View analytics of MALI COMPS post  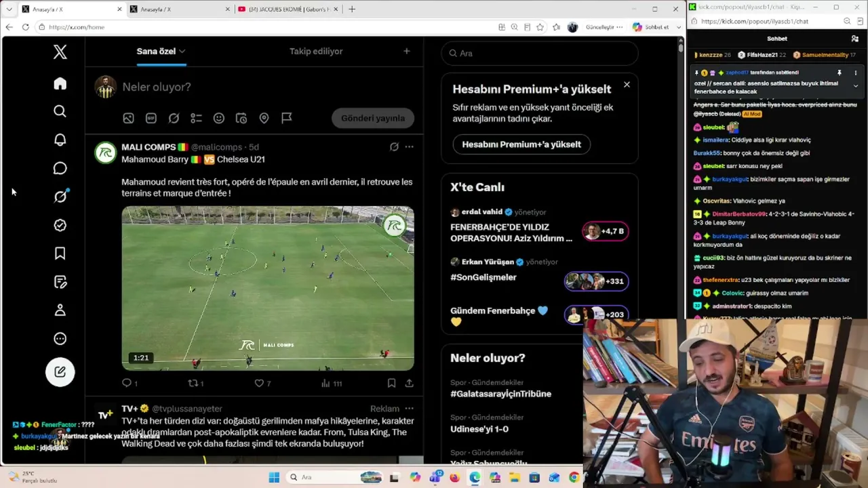(332, 383)
